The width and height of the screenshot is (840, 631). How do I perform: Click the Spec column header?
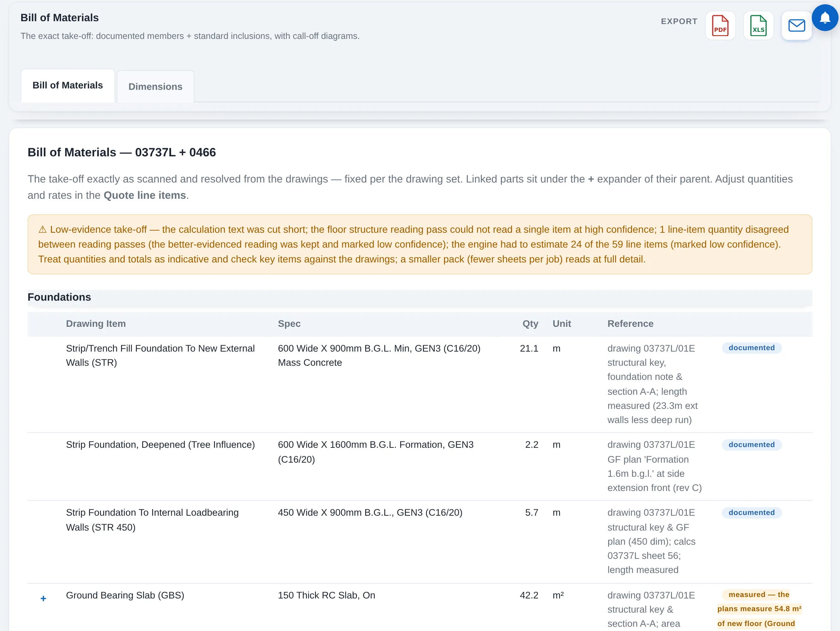(289, 324)
